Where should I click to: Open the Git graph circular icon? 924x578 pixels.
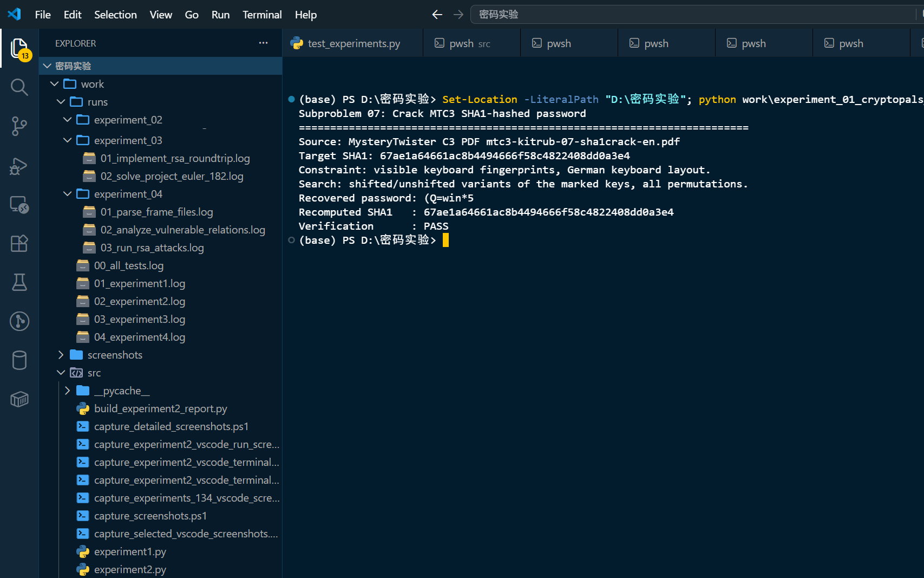pyautogui.click(x=19, y=321)
